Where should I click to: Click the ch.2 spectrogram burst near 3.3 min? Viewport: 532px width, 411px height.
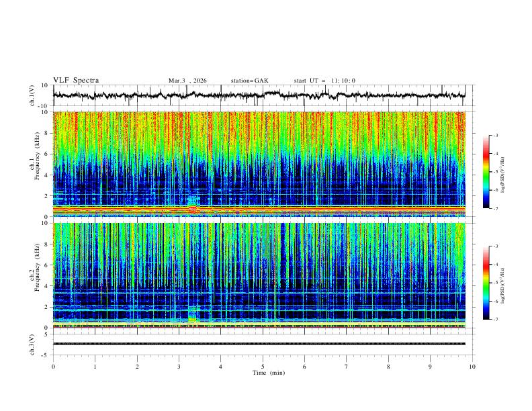(x=193, y=315)
